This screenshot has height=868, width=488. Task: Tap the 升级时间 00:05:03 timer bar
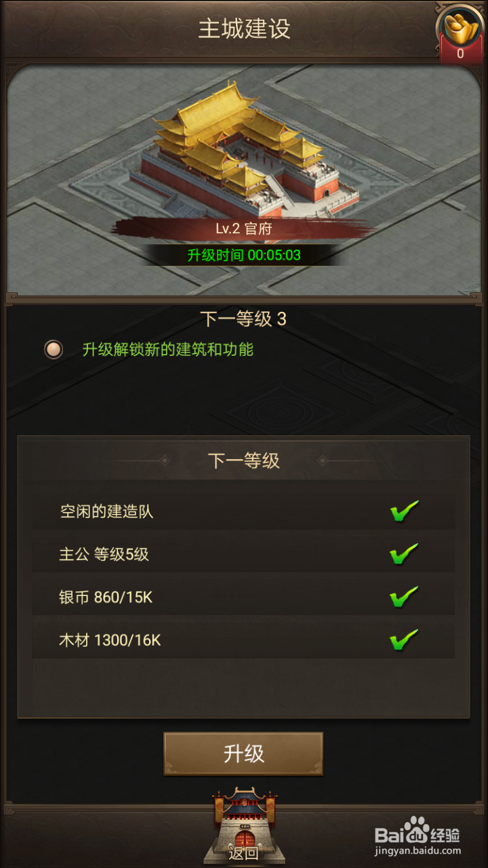coord(243,255)
